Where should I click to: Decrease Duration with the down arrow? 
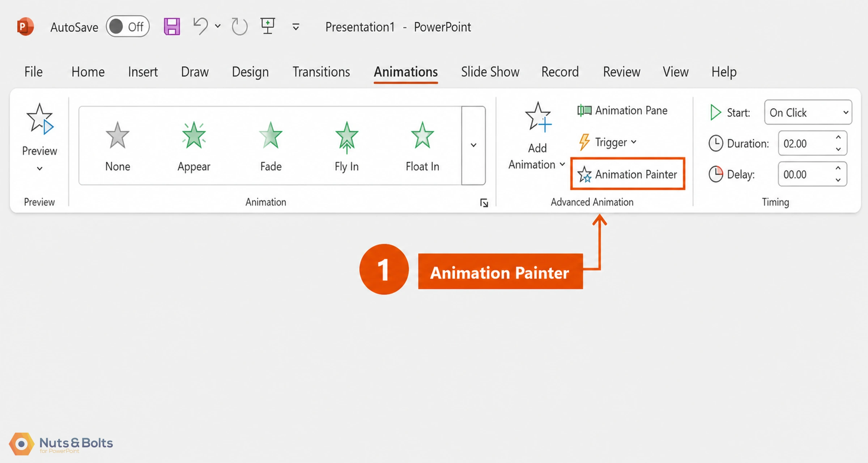pyautogui.click(x=838, y=149)
